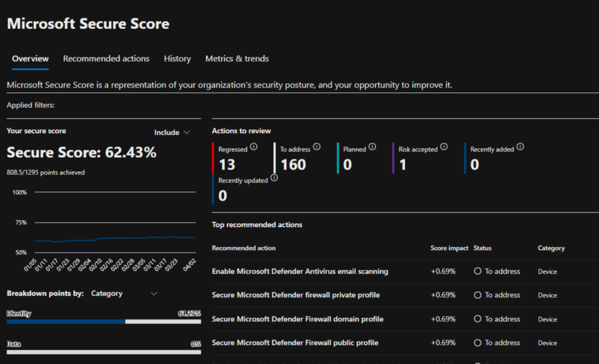Viewport: 599px width, 364px height.
Task: Click Device category in email scanning row
Action: pos(548,272)
